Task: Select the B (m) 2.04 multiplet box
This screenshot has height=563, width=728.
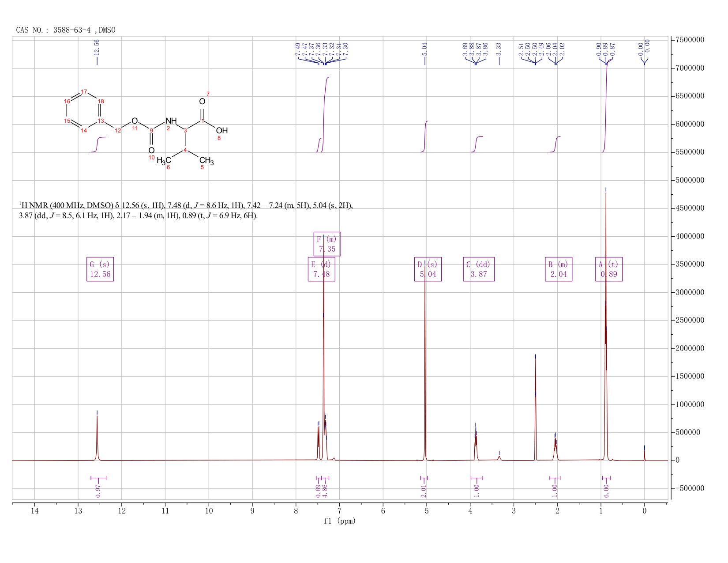Action: coord(559,269)
